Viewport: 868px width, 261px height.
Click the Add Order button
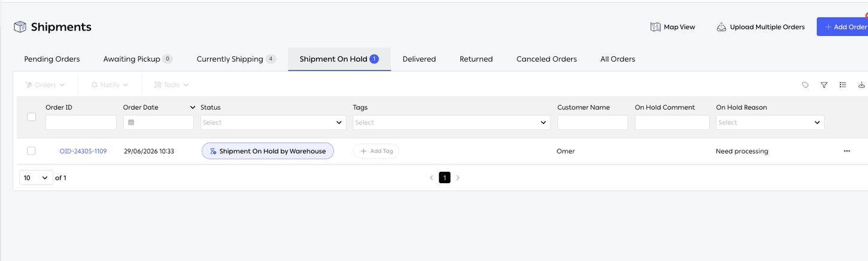point(843,27)
